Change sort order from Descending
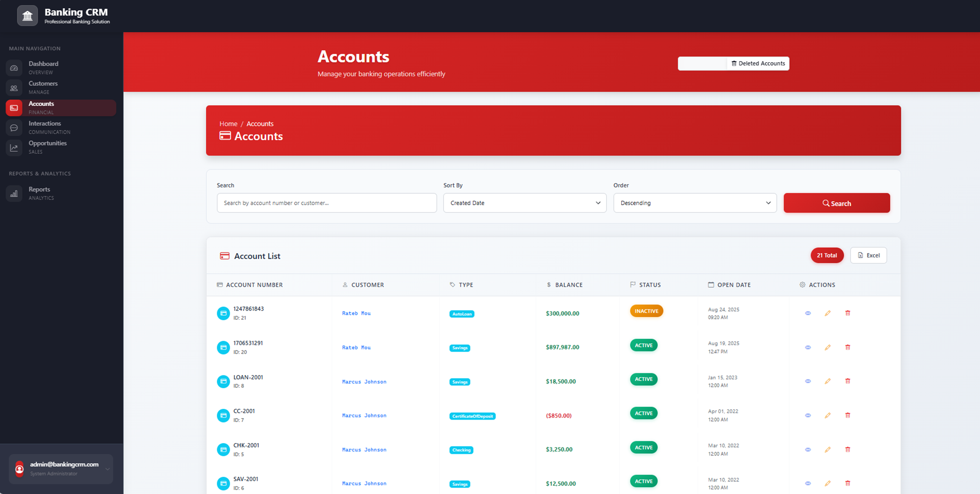Screen dimensions: 980x494 point(694,203)
